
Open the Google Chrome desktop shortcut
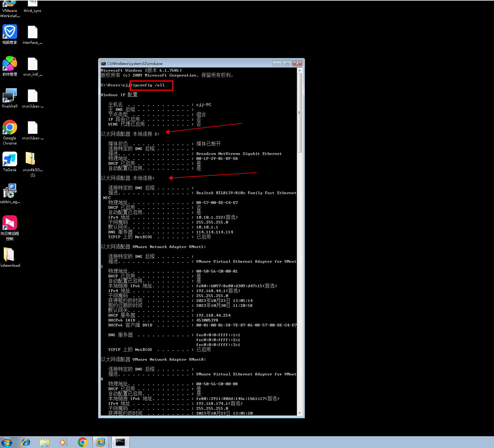(x=10, y=127)
